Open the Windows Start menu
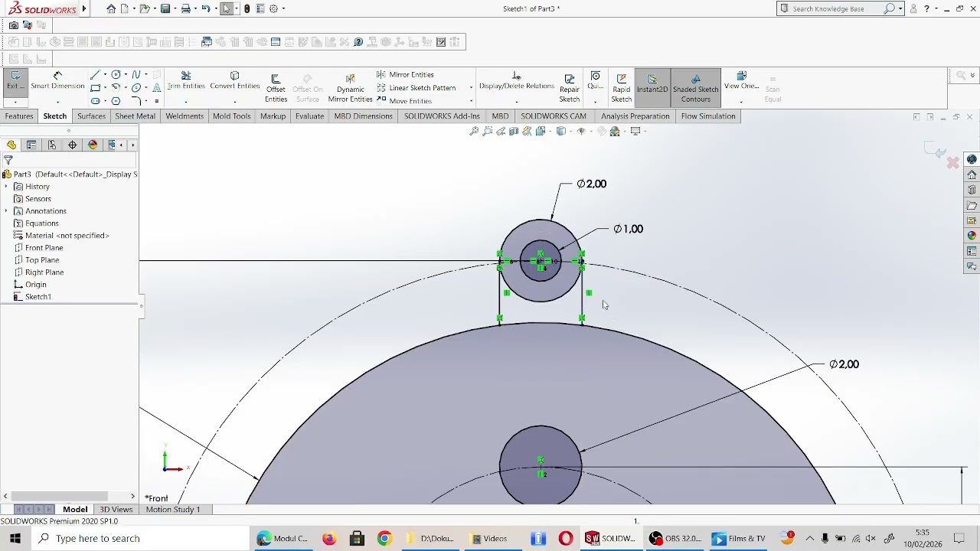The image size is (980, 551). 15,538
